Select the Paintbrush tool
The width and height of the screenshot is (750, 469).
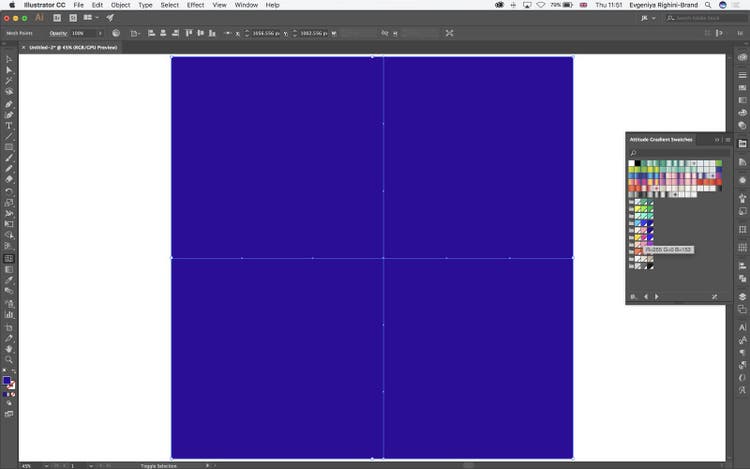pyautogui.click(x=9, y=158)
